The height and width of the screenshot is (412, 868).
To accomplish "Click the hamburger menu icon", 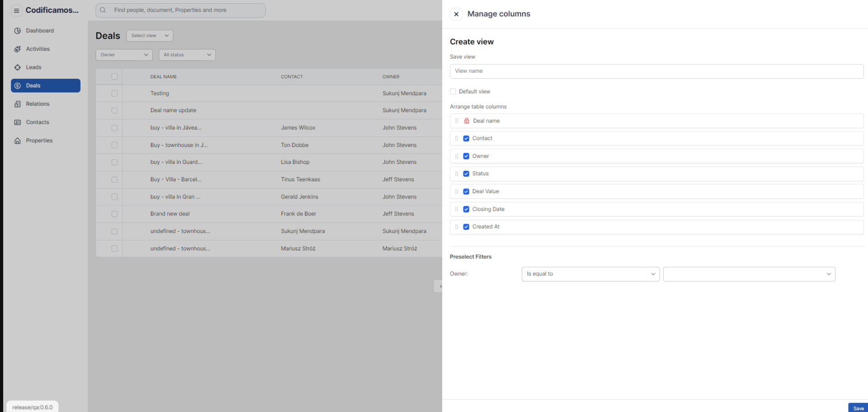I will [x=16, y=10].
